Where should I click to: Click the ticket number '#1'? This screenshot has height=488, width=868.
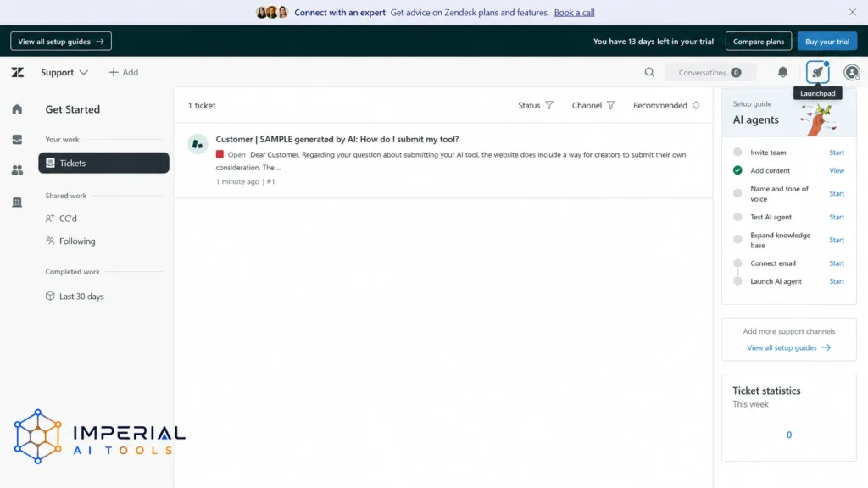coord(270,181)
